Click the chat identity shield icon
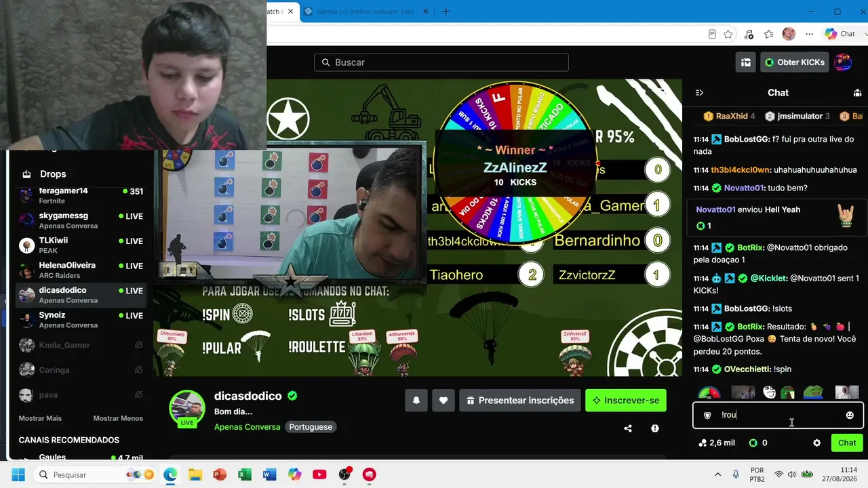This screenshot has height=488, width=868. 707,415
